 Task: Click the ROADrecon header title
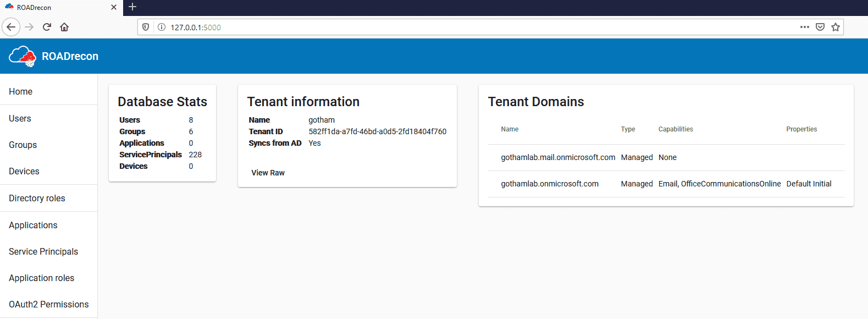pos(70,56)
